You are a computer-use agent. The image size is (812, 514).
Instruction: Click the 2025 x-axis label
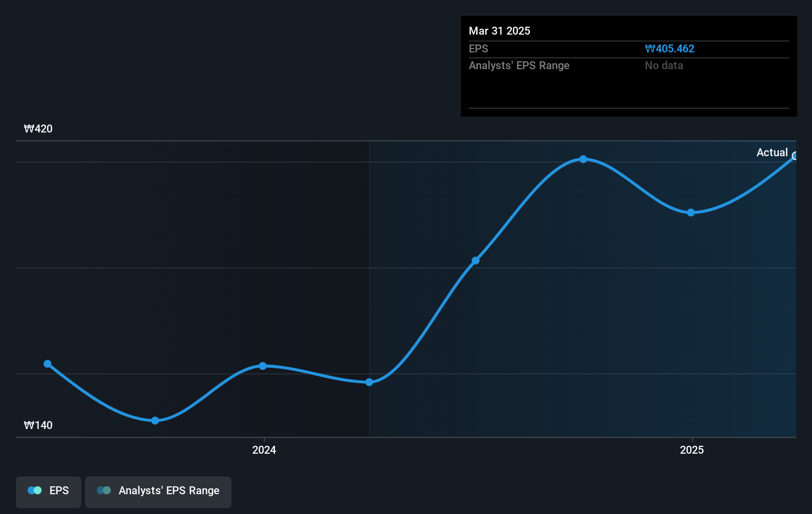click(692, 450)
